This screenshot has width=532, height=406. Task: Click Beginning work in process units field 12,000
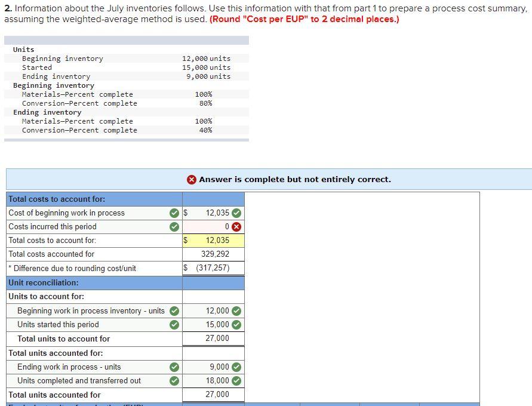click(213, 310)
